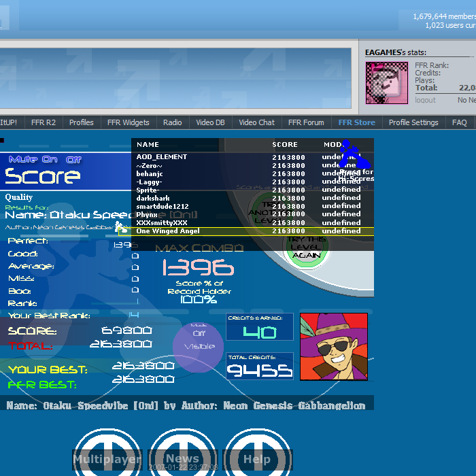Open the FFR Store tab
The height and width of the screenshot is (476, 476).
356,122
